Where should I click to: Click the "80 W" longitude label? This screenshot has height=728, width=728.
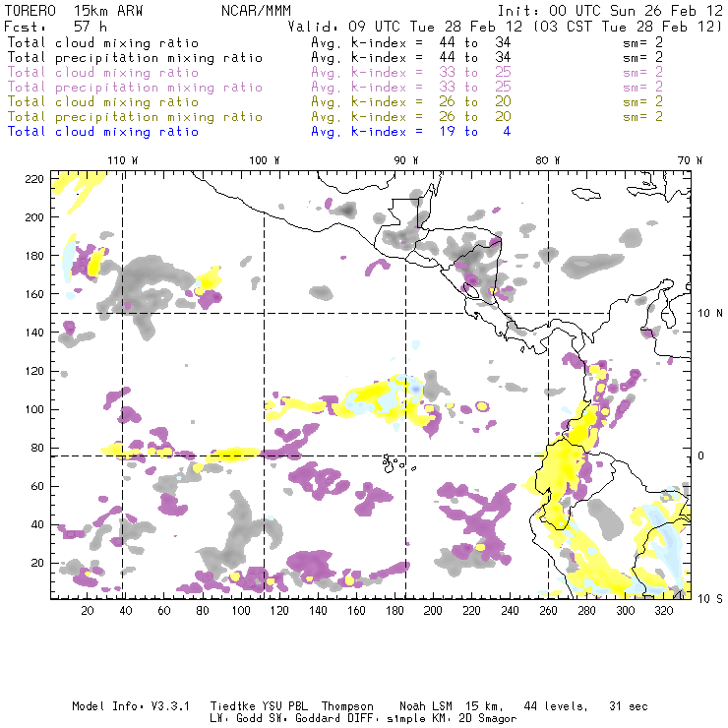[547, 160]
